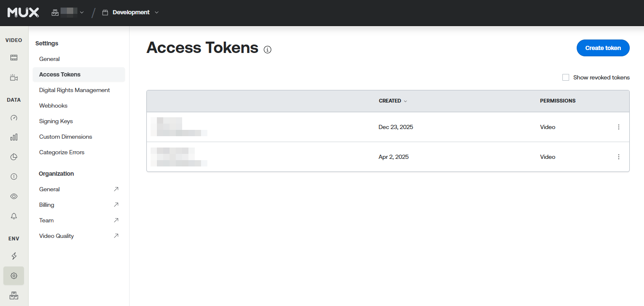Open the Video Assets icon in sidebar
Viewport: 644px width, 306px height.
[x=14, y=57]
